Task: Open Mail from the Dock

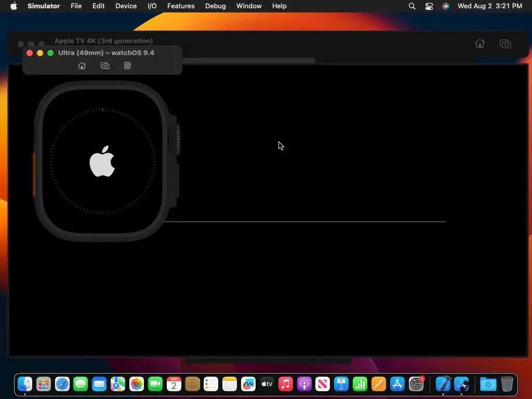Action: pos(99,384)
